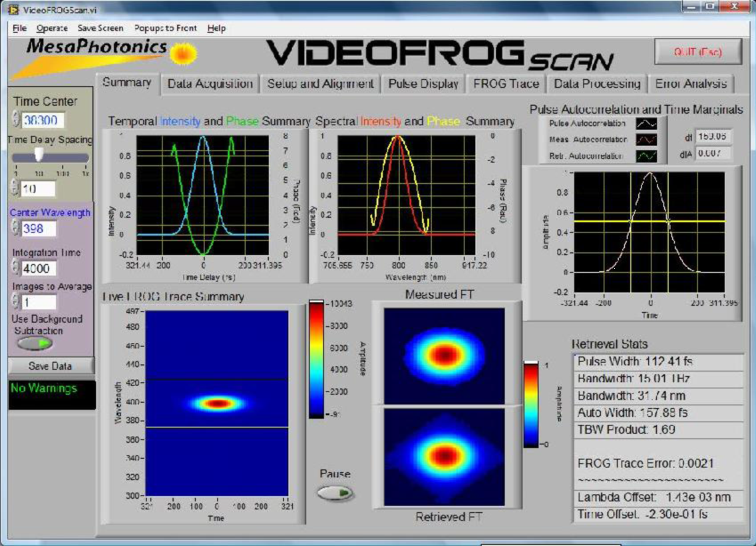Click the Retr. Autocorrelation legend swatch
Viewport: 756px width, 546px height.
point(646,156)
